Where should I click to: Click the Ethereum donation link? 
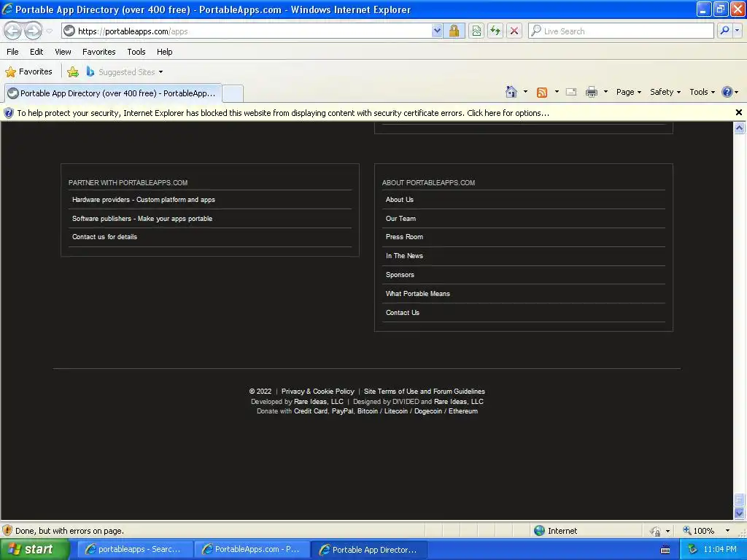coord(462,411)
